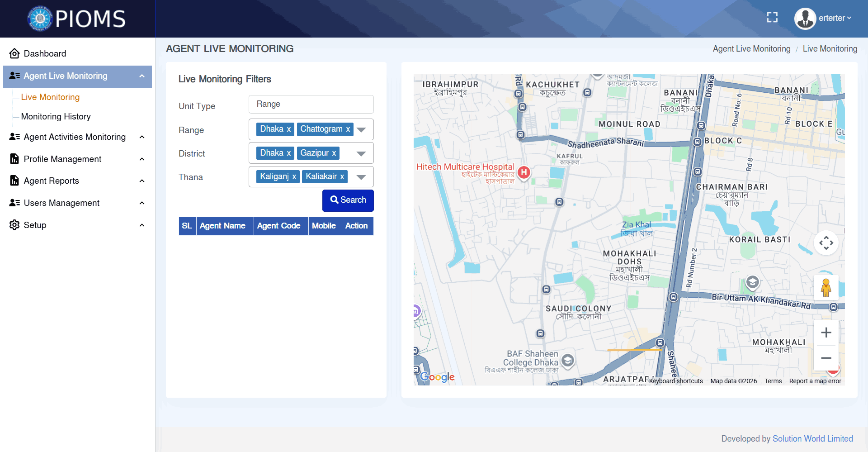Image resolution: width=868 pixels, height=452 pixels.
Task: Expand the Range dropdown arrow
Action: pos(361,130)
